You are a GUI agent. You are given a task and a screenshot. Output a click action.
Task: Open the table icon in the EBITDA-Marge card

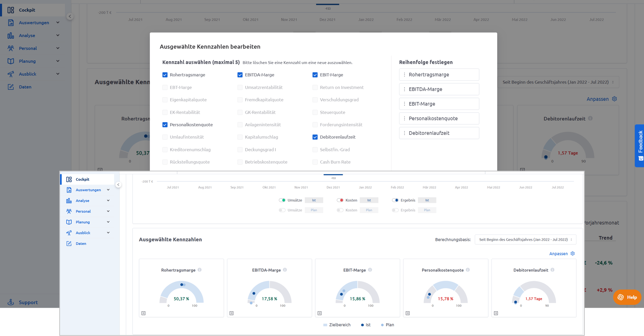[232, 313]
